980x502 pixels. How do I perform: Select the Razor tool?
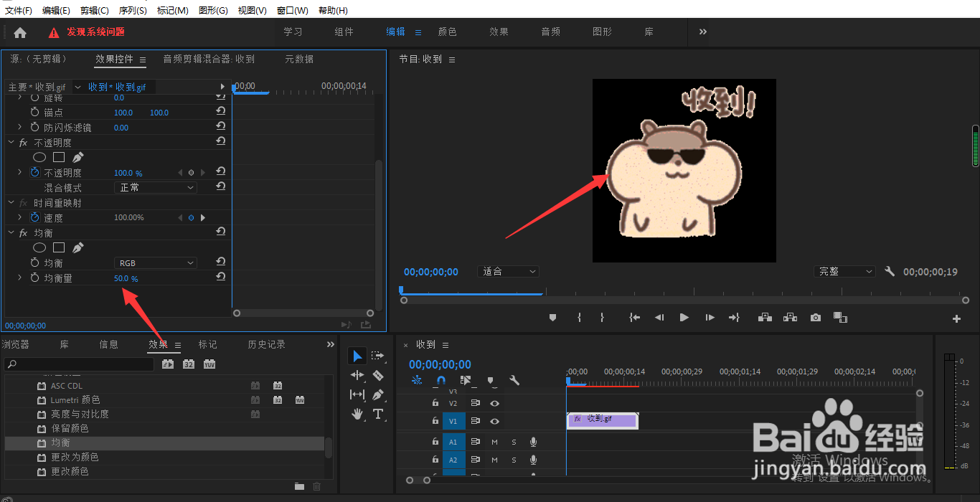pos(378,375)
